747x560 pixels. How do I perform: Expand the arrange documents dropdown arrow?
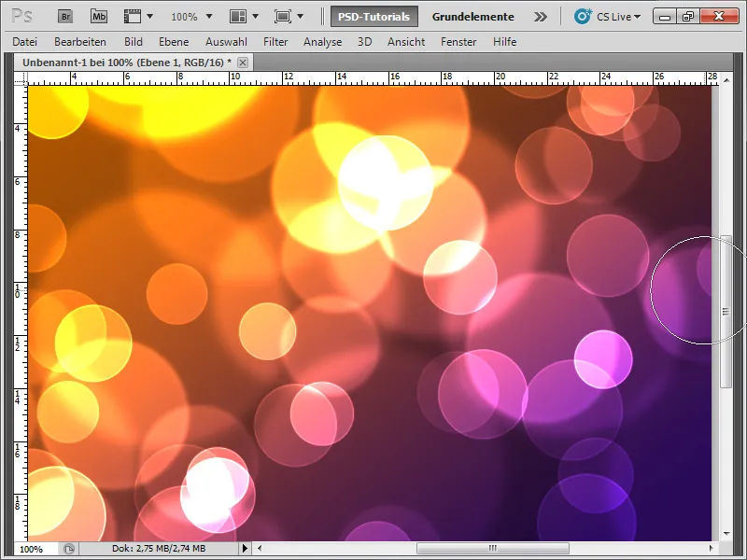[255, 17]
